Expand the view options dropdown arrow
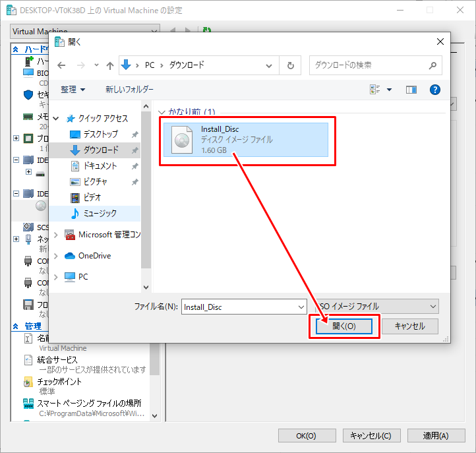The height and width of the screenshot is (453, 476). 389,90
